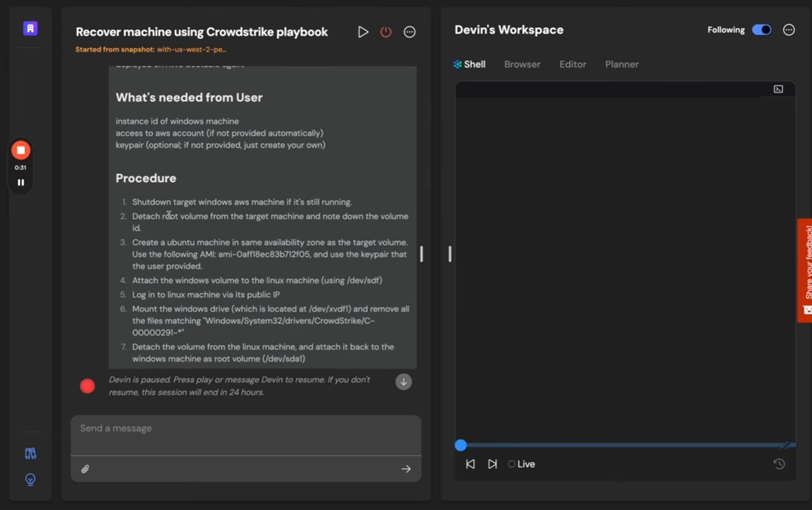Open session options menu next to power icon
This screenshot has width=812, height=510.
[409, 32]
